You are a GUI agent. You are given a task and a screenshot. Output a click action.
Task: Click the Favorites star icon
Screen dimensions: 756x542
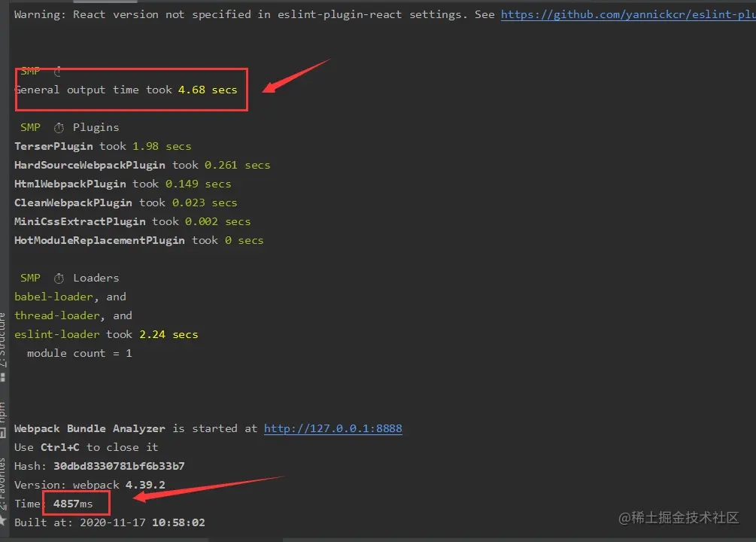point(2,520)
